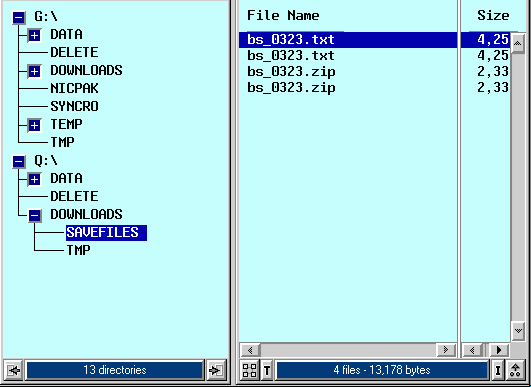Expand the DATA folder under G:\
The image size is (531, 387).
(x=35, y=35)
